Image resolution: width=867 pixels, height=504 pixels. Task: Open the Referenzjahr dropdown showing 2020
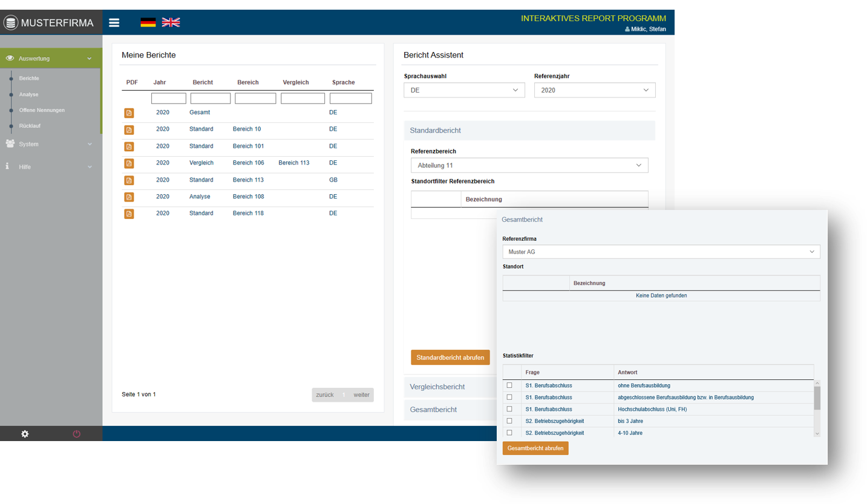pos(595,90)
